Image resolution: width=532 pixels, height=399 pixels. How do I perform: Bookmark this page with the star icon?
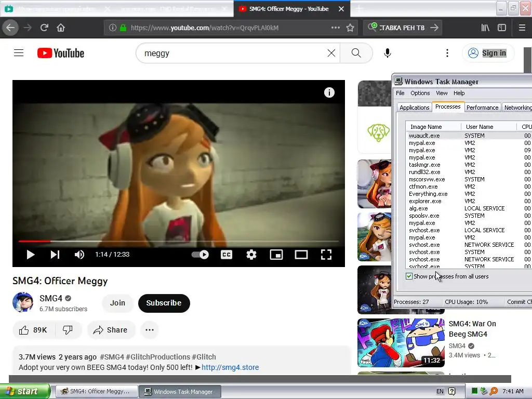tap(350, 28)
